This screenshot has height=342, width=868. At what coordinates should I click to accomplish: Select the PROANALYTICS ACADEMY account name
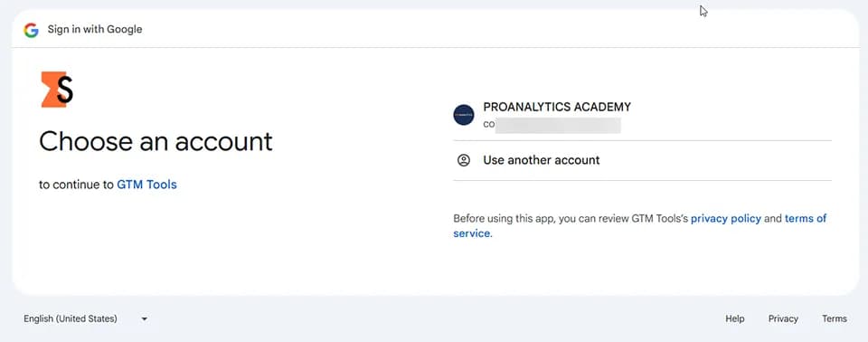[x=557, y=107]
